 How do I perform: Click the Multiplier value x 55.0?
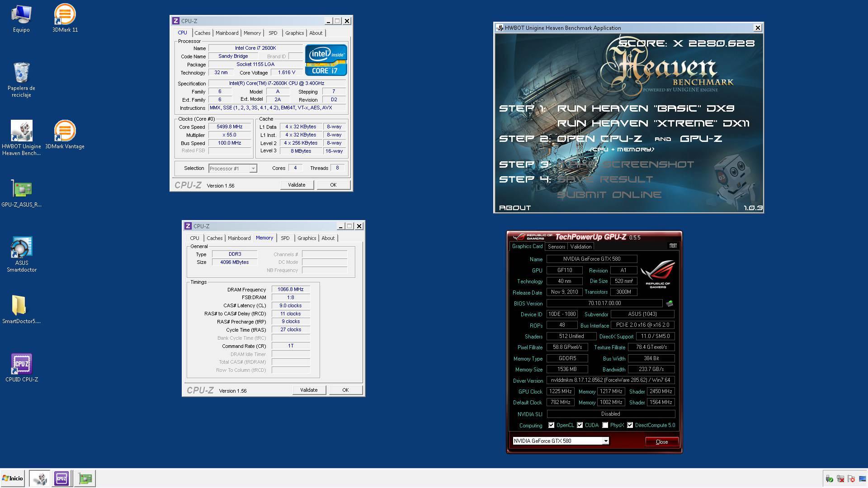[x=230, y=135]
